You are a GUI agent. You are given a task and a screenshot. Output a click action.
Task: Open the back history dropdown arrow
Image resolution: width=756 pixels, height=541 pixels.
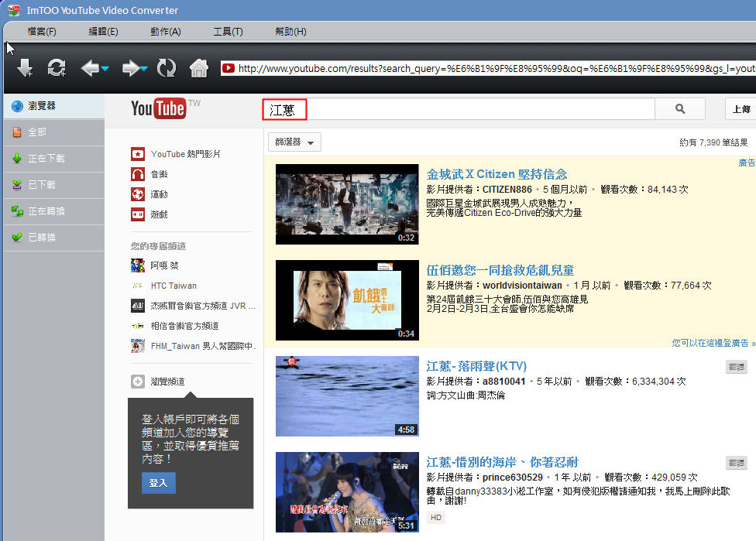click(x=105, y=69)
